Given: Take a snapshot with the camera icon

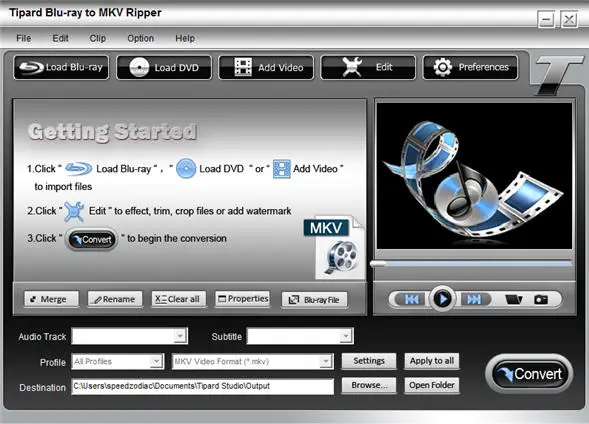Looking at the screenshot, I should 541,299.
